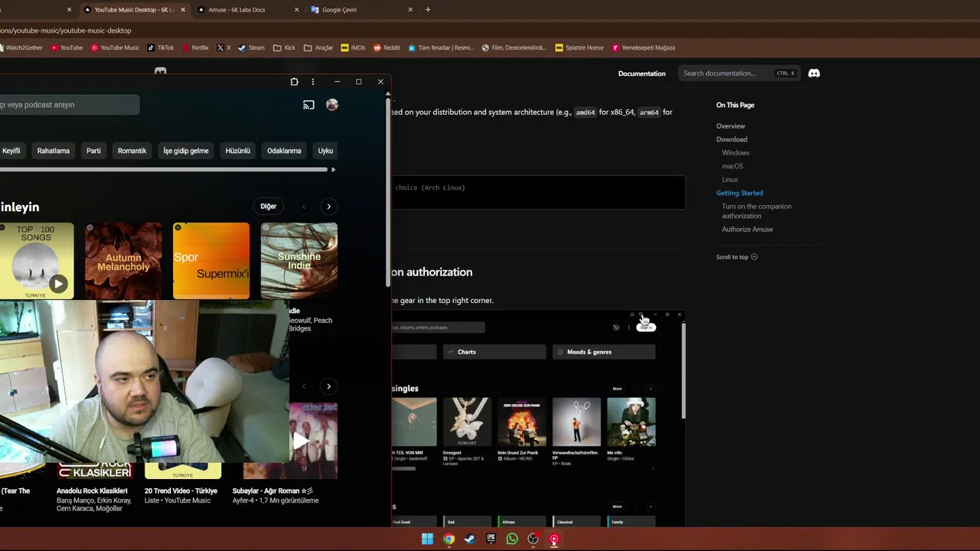Open Spor Supermix'i thumbnail

(x=211, y=261)
